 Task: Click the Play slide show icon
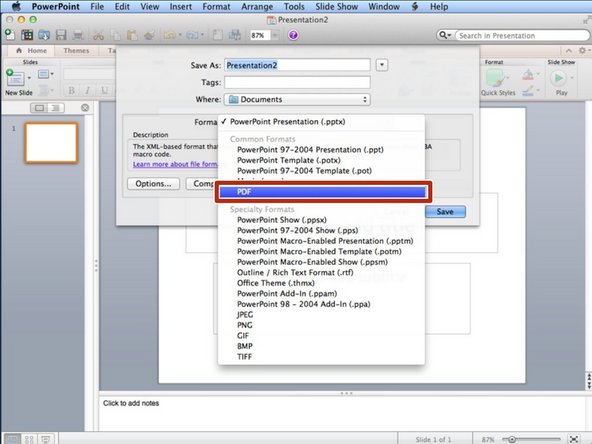click(x=558, y=78)
